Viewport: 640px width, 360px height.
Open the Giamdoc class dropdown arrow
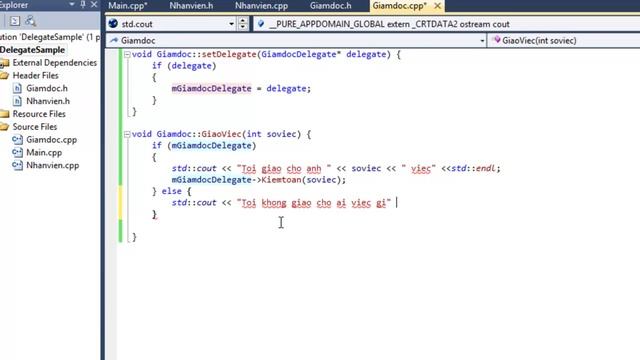coord(482,40)
